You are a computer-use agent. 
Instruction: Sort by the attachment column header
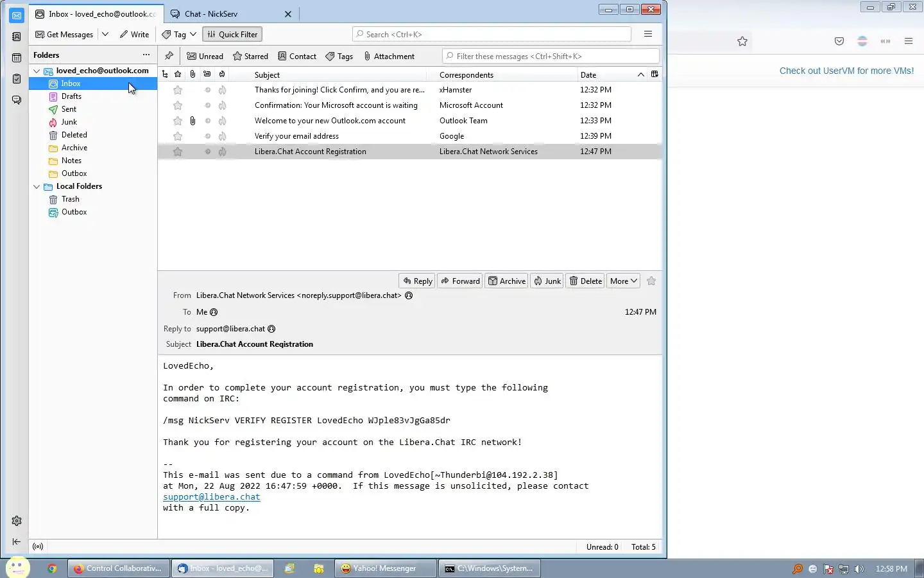(x=193, y=74)
